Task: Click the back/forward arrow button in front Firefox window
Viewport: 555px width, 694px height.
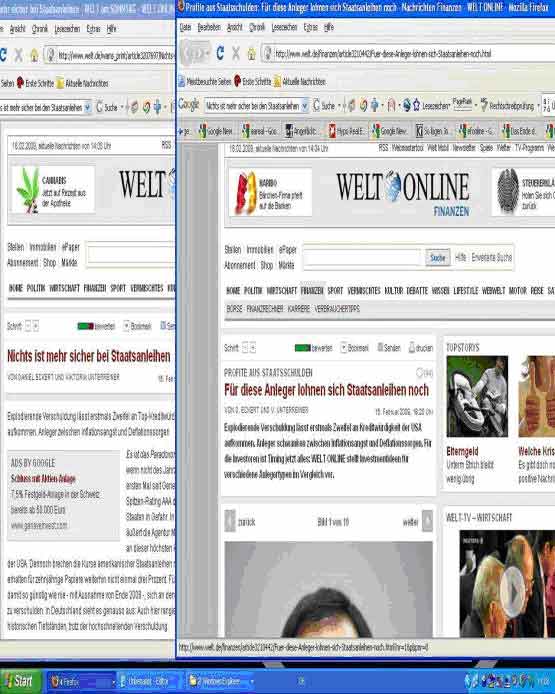Action: click(x=195, y=54)
